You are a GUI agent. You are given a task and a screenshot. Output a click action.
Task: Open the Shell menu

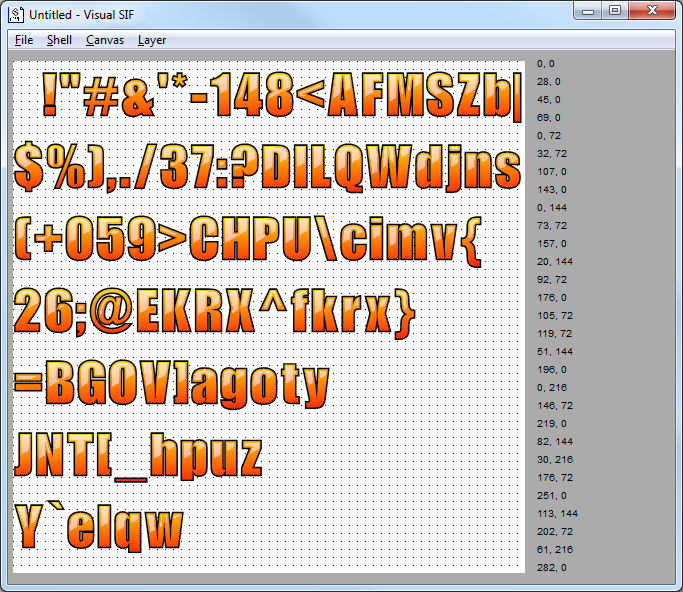[x=59, y=40]
